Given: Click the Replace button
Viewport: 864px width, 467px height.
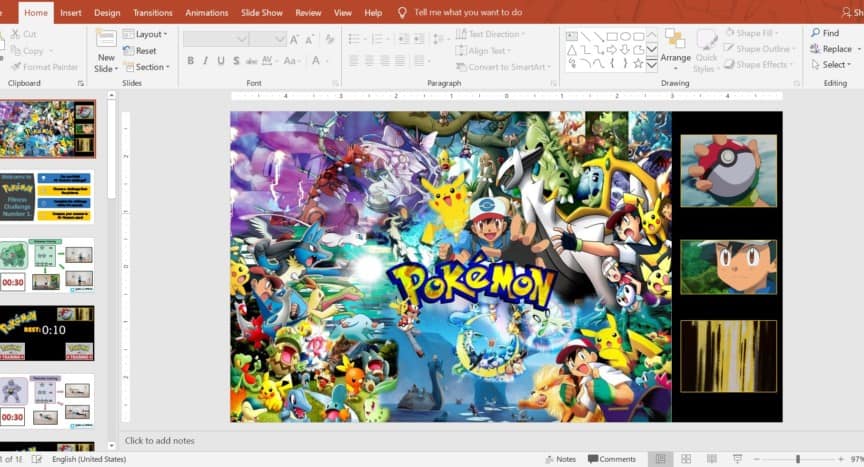Looking at the screenshot, I should click(x=831, y=49).
